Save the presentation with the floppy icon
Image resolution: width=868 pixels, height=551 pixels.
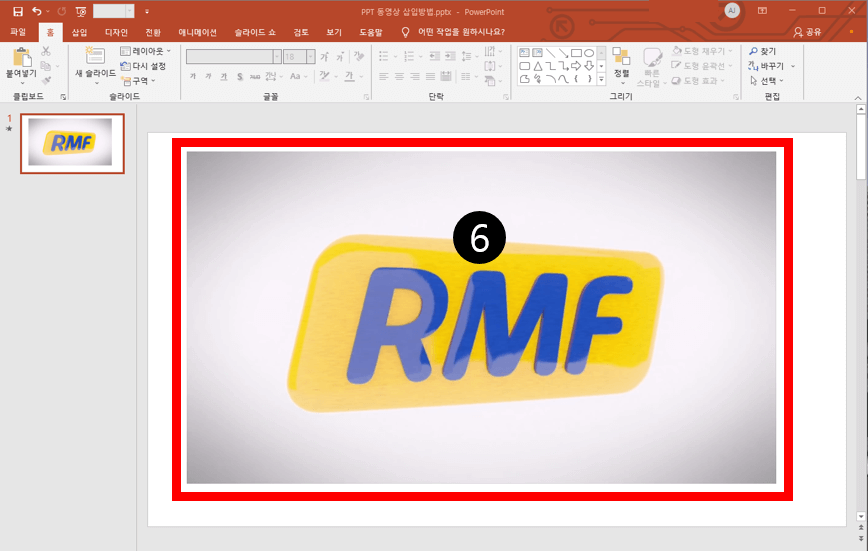18,11
